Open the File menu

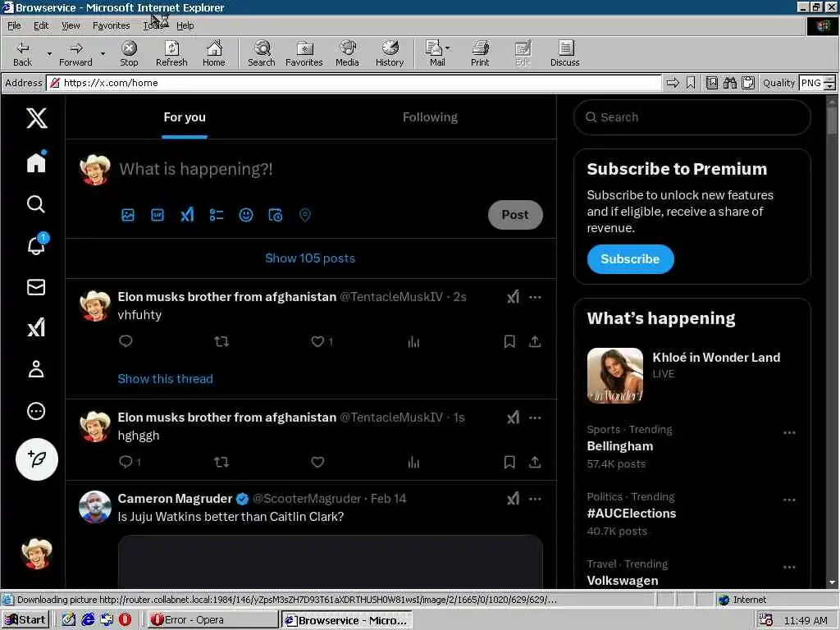(x=14, y=25)
